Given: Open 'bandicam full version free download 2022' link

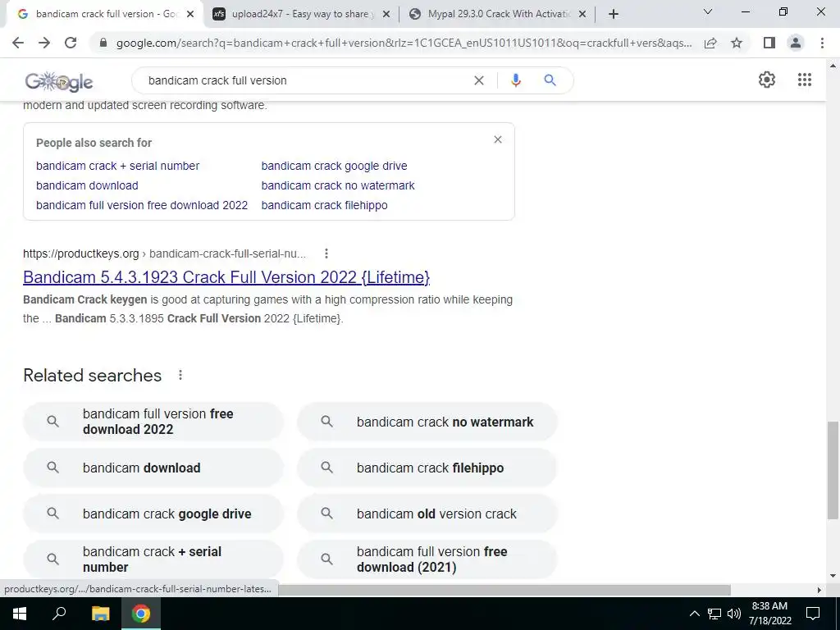Looking at the screenshot, I should pos(142,205).
